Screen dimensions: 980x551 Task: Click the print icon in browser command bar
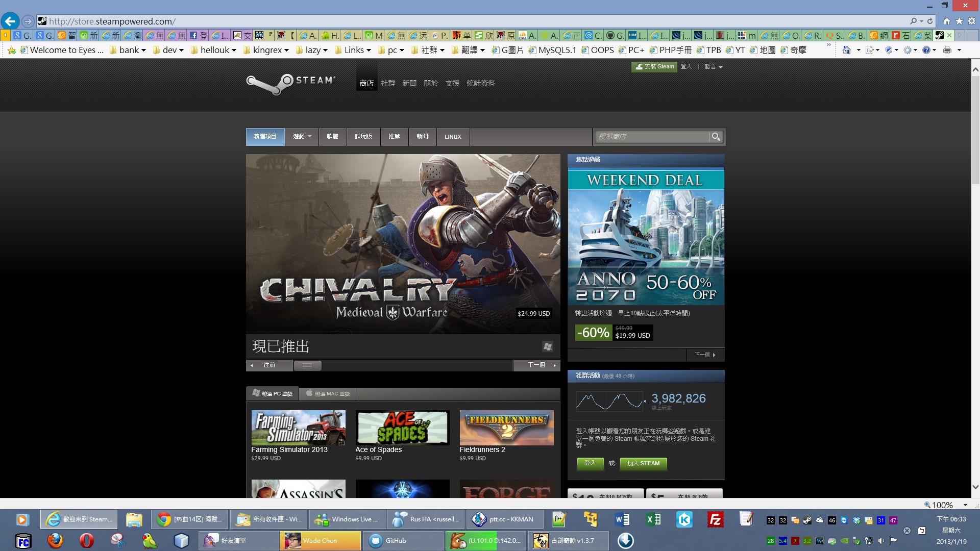(x=947, y=50)
